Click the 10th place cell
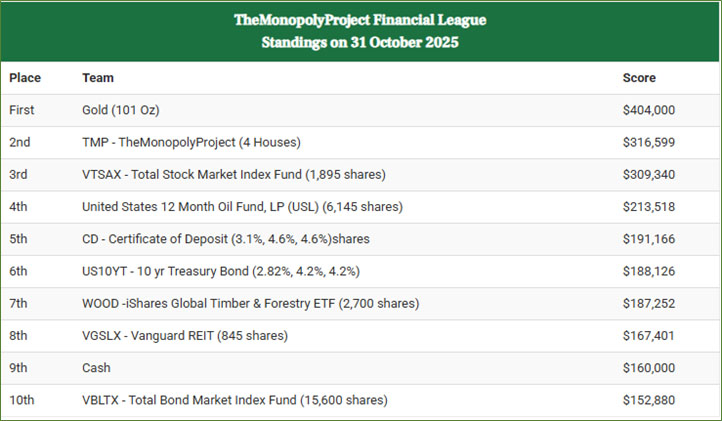 click(22, 401)
